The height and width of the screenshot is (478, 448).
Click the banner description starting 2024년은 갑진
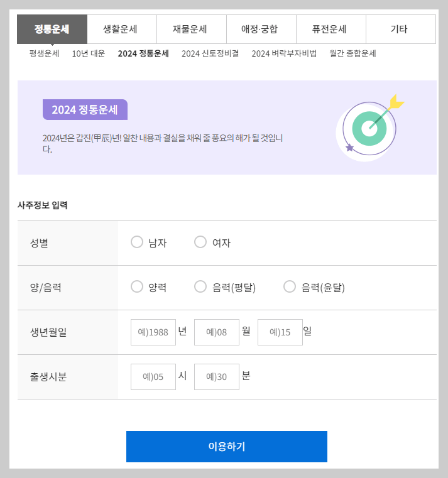[163, 144]
